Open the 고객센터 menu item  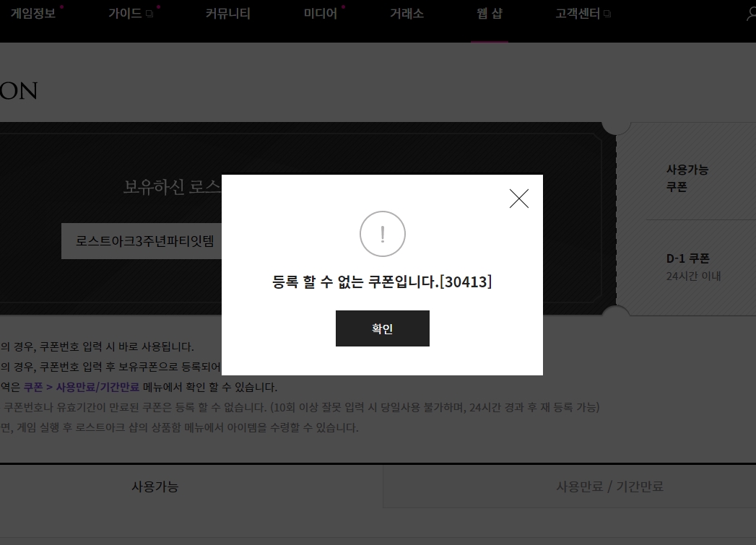click(x=577, y=14)
